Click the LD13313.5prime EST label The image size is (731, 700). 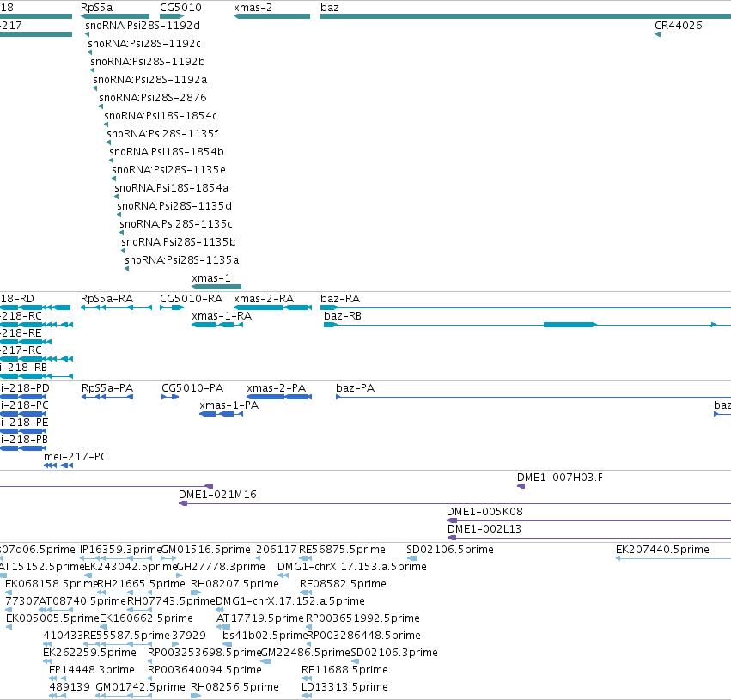344,688
